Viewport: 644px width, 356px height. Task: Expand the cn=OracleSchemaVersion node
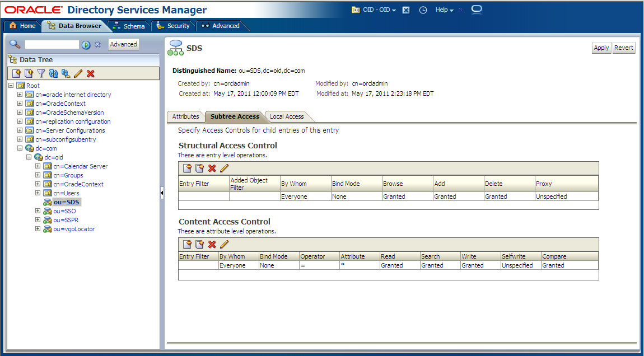20,113
